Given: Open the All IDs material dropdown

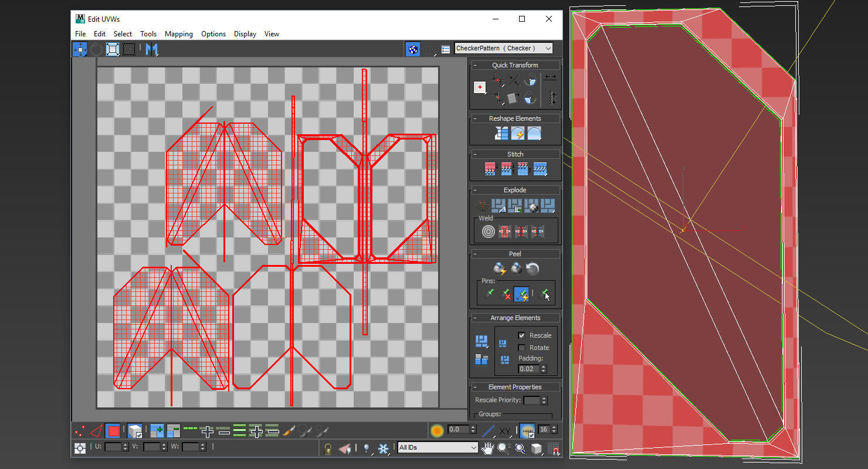Looking at the screenshot, I should [438, 448].
